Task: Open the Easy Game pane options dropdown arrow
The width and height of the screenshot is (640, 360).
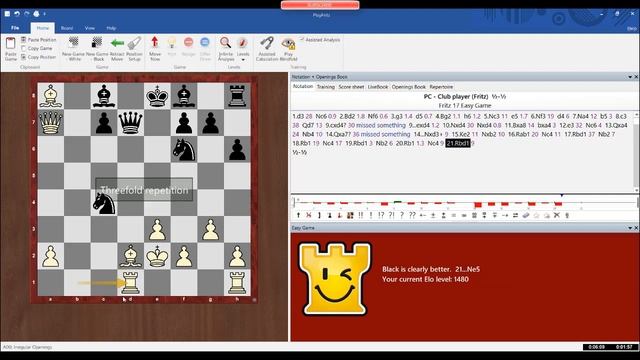Action: pyautogui.click(x=630, y=228)
